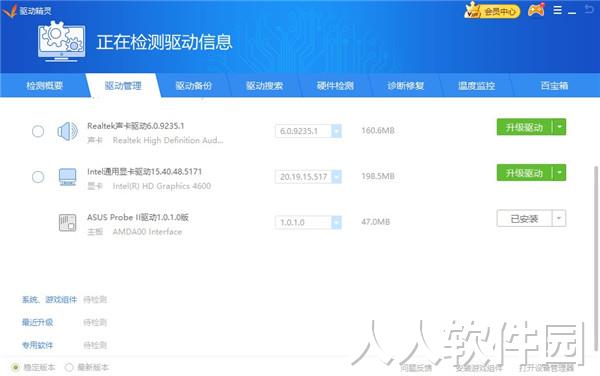Choose the 最新版本 radio option

69,368
